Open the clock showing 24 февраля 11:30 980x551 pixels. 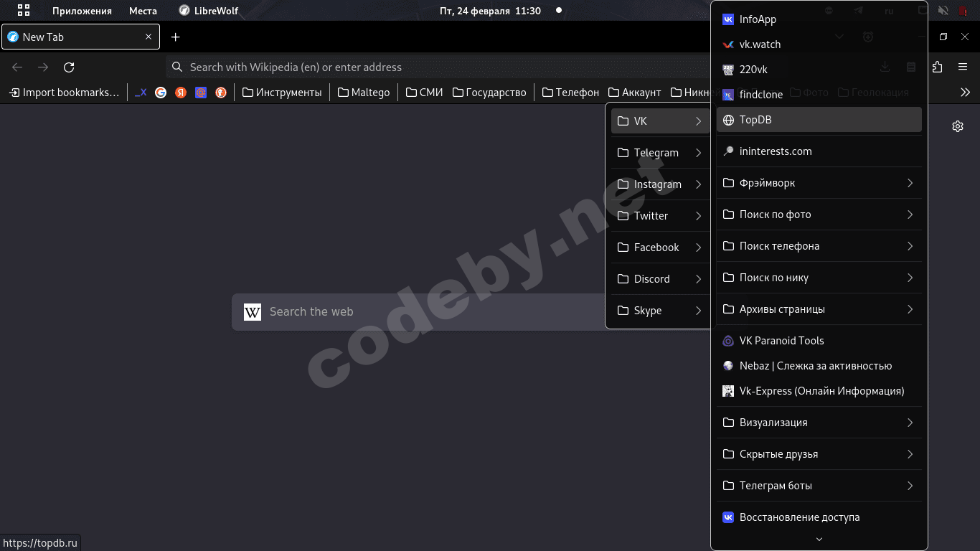(x=490, y=11)
